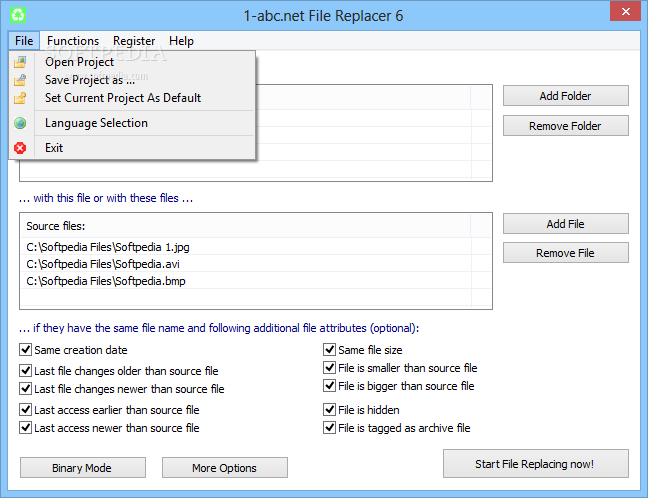Open Binary Mode
Image resolution: width=648 pixels, height=498 pixels.
pyautogui.click(x=82, y=468)
